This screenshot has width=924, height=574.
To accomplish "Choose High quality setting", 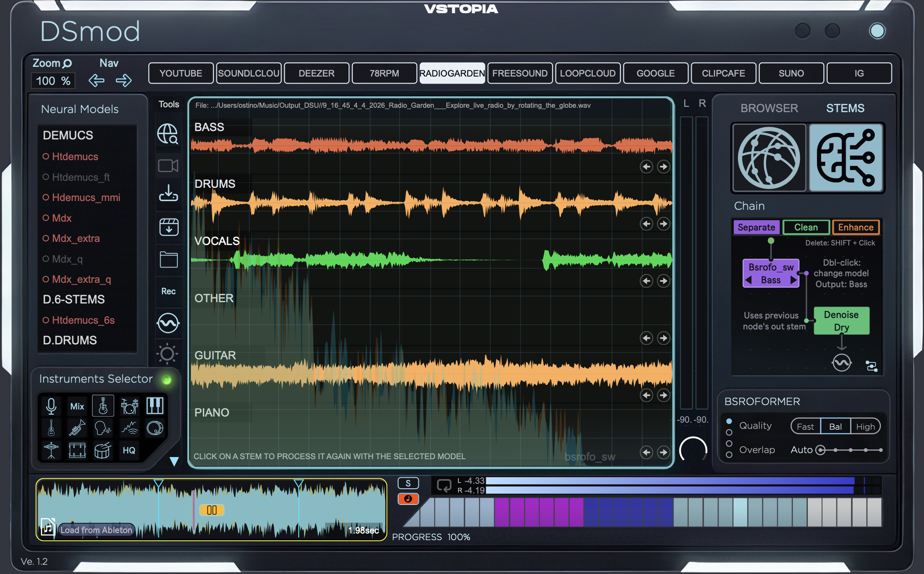I will 865,427.
